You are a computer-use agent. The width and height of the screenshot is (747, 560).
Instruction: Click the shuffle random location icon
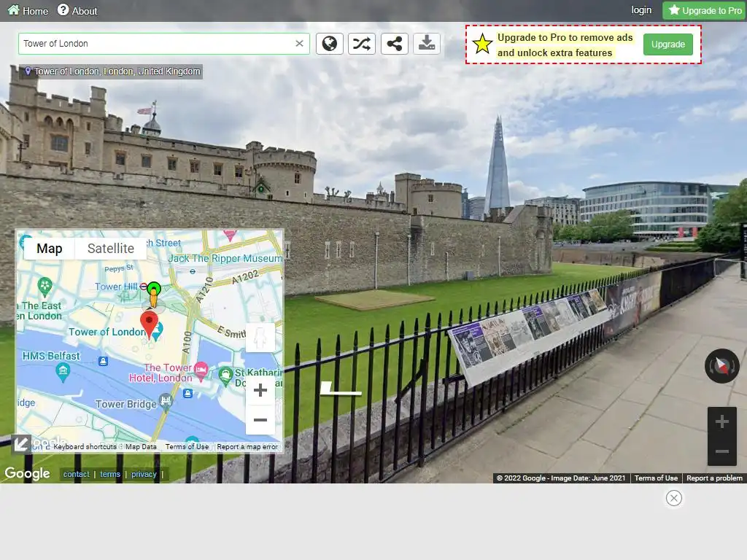pyautogui.click(x=362, y=44)
